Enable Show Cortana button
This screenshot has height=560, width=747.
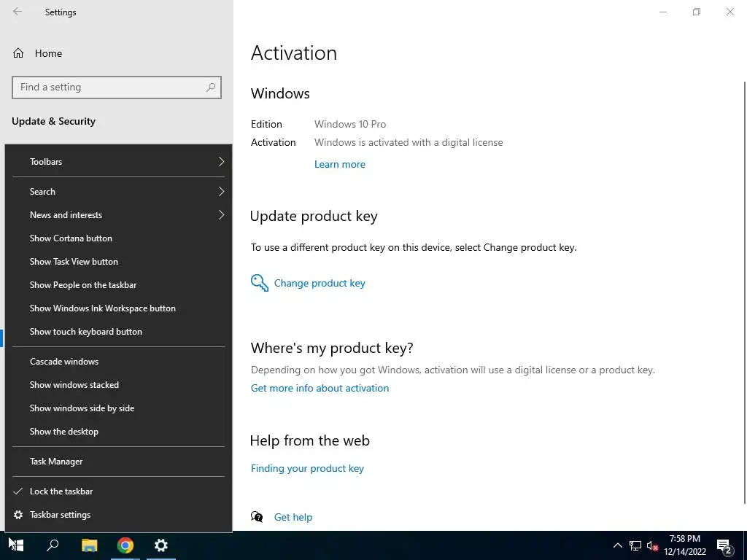point(118,238)
